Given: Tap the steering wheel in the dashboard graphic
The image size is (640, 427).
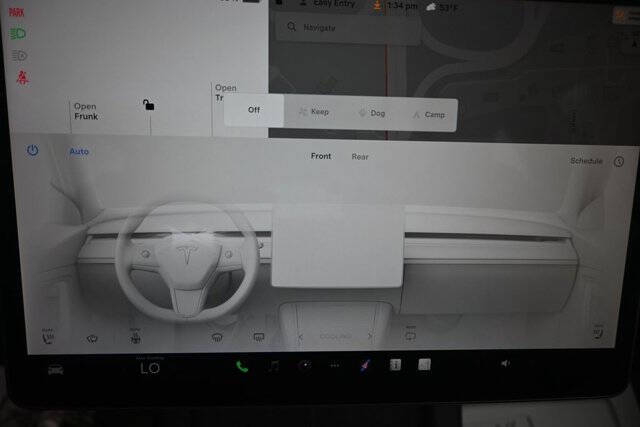Looking at the screenshot, I should pyautogui.click(x=187, y=260).
